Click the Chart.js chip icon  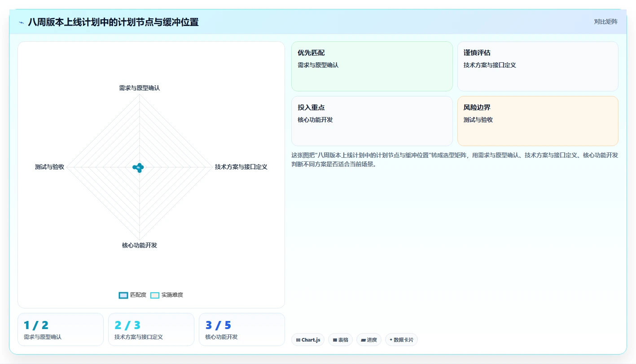[x=298, y=340]
